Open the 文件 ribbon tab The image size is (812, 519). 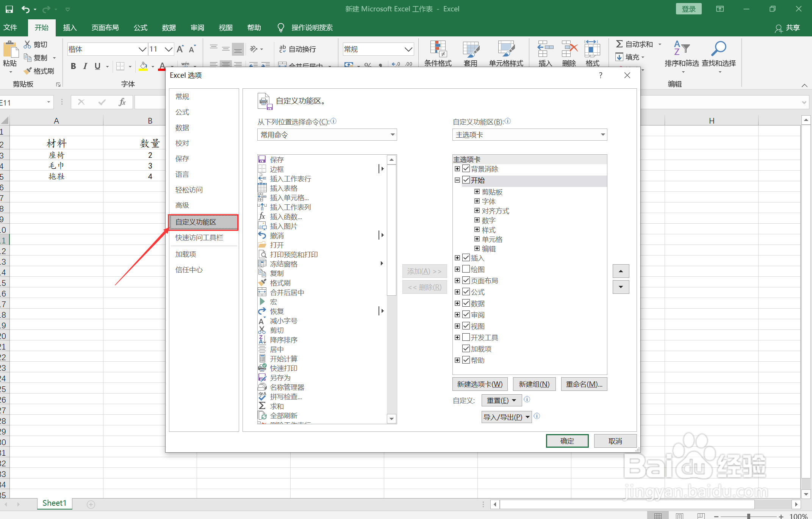click(x=10, y=28)
